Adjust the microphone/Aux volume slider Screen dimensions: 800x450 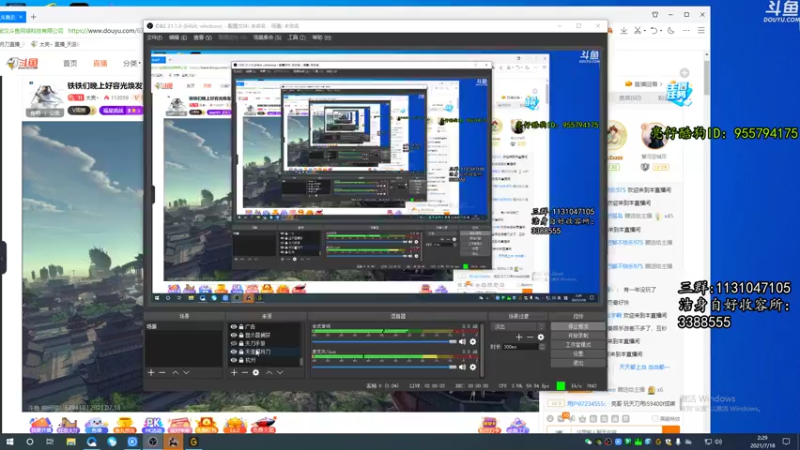pyautogui.click(x=384, y=367)
